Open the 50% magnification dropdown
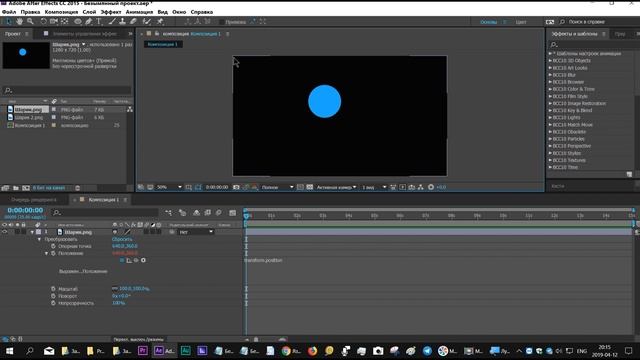Image resolution: width=640 pixels, height=360 pixels. [x=169, y=187]
